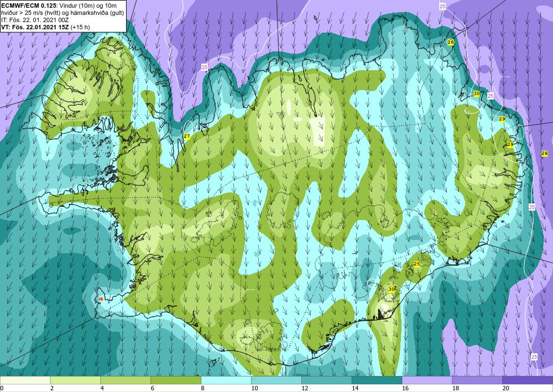Click the yellow gust label 27

(186, 137)
